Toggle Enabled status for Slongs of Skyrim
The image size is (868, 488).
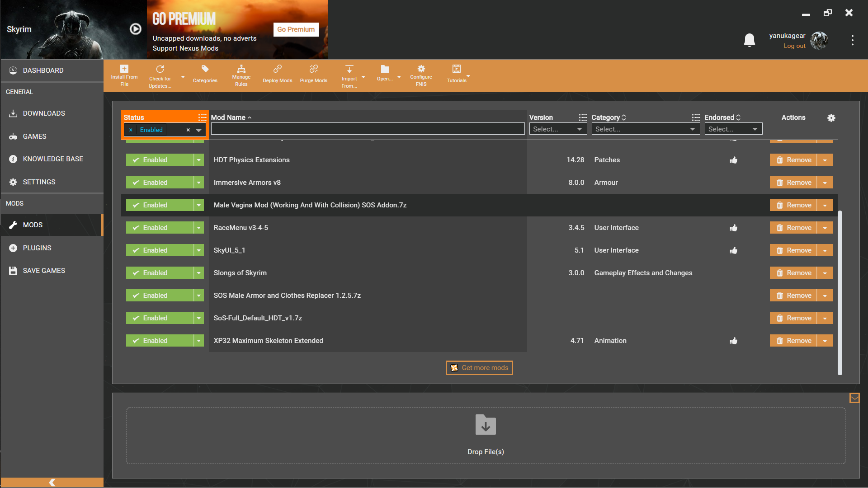[160, 273]
